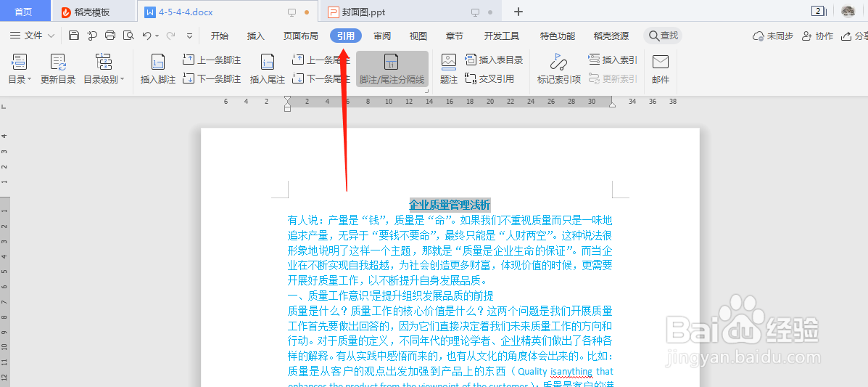The height and width of the screenshot is (387, 868).
Task: Switch to the 插入 (Insert) ribbon tab
Action: tap(256, 36)
